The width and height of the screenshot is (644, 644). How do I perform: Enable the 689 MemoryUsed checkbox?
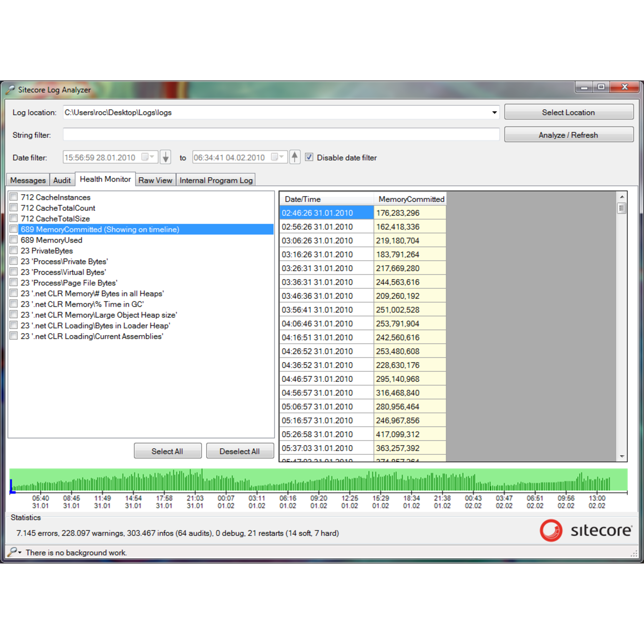(14, 239)
